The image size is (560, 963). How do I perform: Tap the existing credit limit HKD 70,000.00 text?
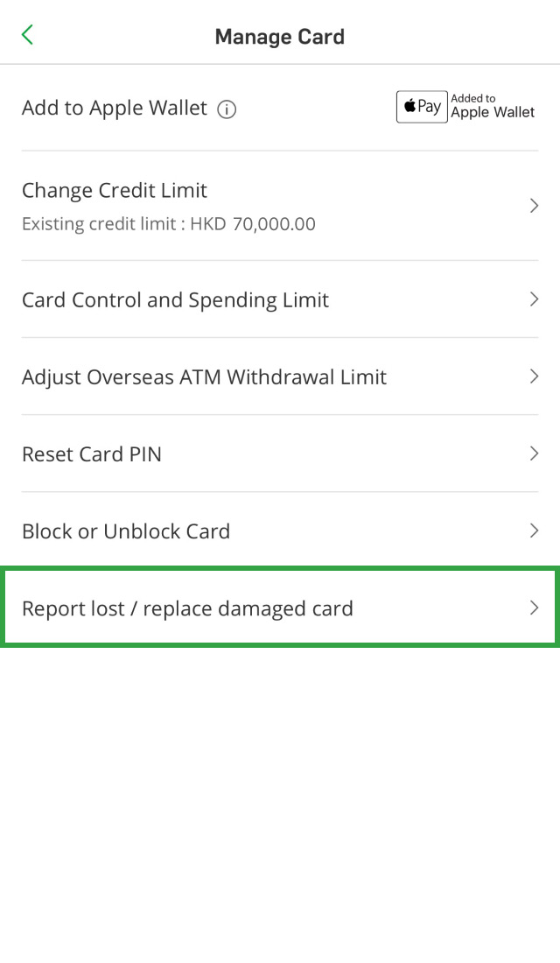(169, 224)
